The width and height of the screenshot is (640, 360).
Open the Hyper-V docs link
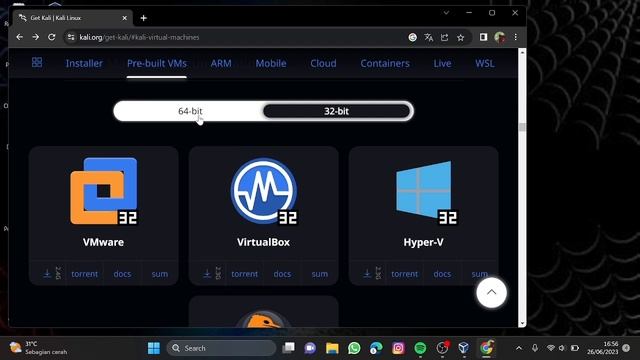pyautogui.click(x=442, y=274)
